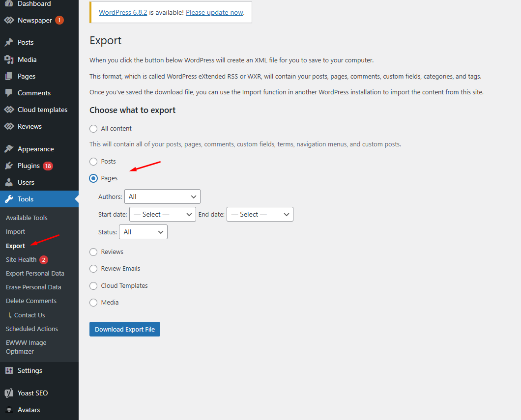Screen dimensions: 521x420
Task: Click the Plugins plug icon
Action: pos(9,166)
